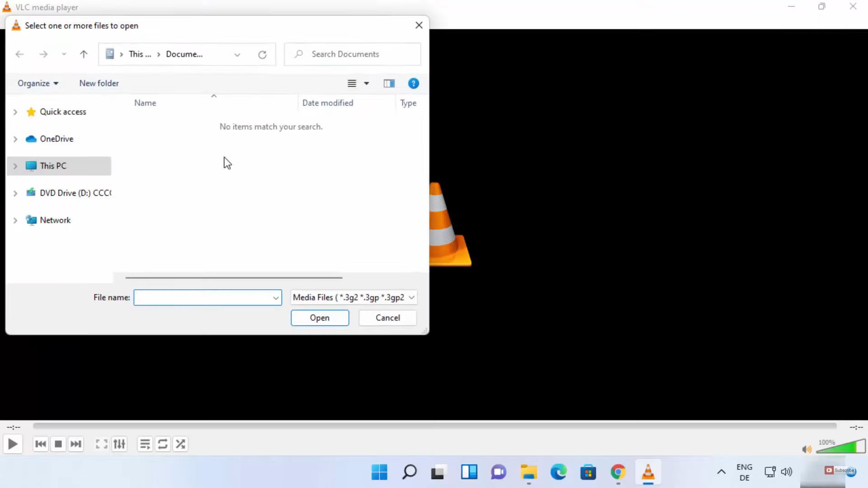
Task: Click New folder in toolbar
Action: coord(99,83)
